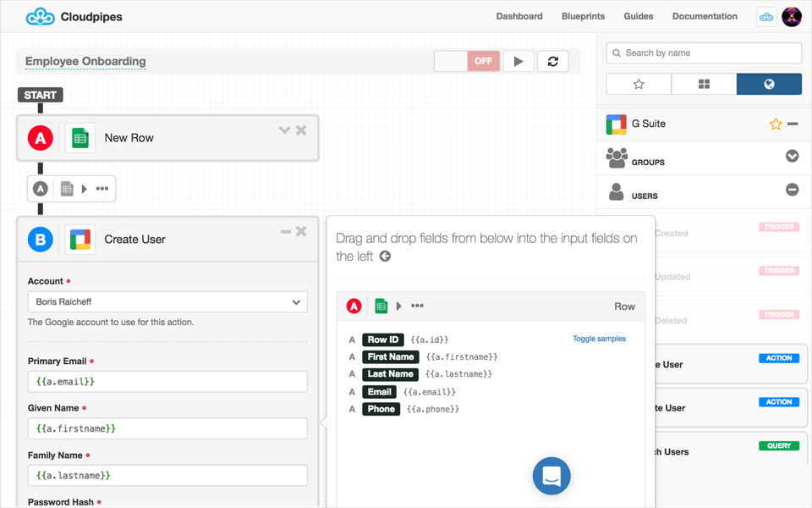Collapse the Create User step minus
This screenshot has width=812, height=508.
(x=285, y=232)
